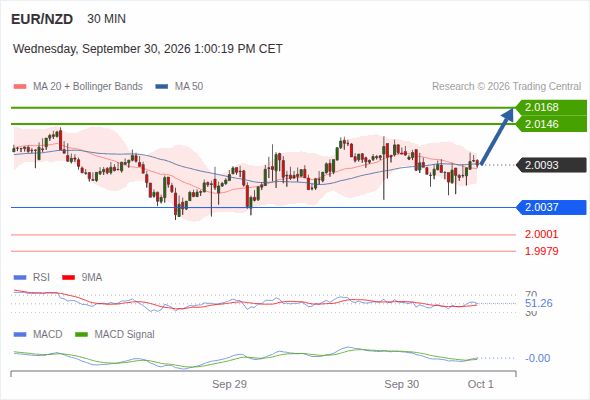590x400 pixels.
Task: Click the Oct 1 time axis label
Action: click(x=480, y=384)
